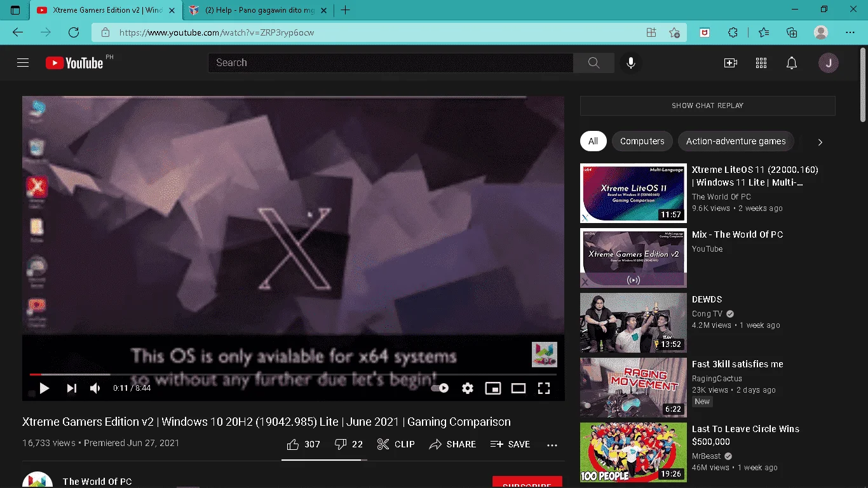Screen dimensions: 868x488
Task: Like the video
Action: (x=303, y=444)
